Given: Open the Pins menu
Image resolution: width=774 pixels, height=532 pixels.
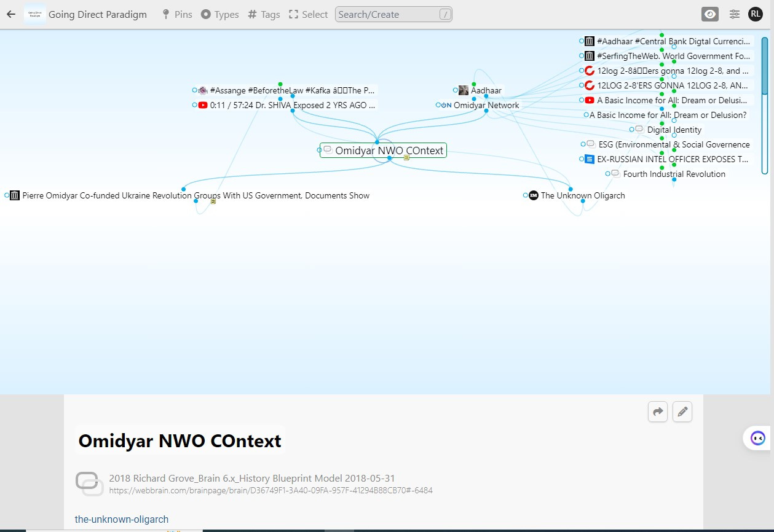Looking at the screenshot, I should click(x=177, y=14).
